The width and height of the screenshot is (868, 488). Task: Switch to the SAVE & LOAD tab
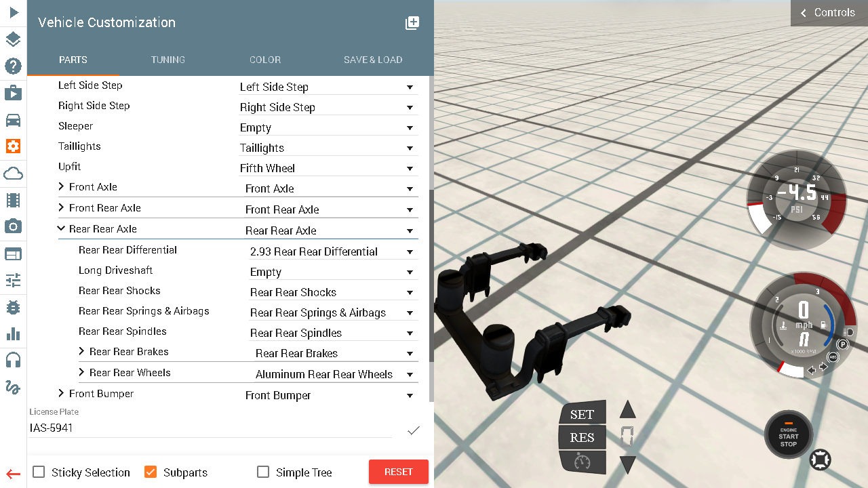click(373, 60)
